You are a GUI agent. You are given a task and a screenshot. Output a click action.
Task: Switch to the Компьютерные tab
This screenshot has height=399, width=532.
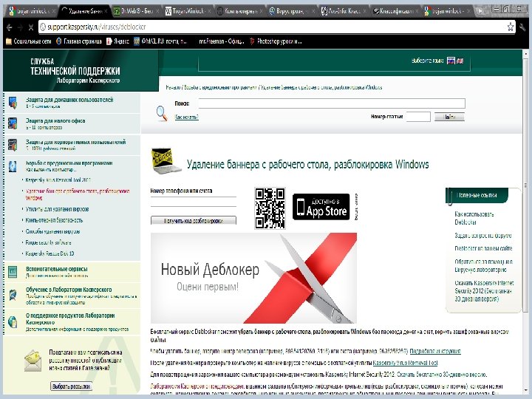[239, 11]
